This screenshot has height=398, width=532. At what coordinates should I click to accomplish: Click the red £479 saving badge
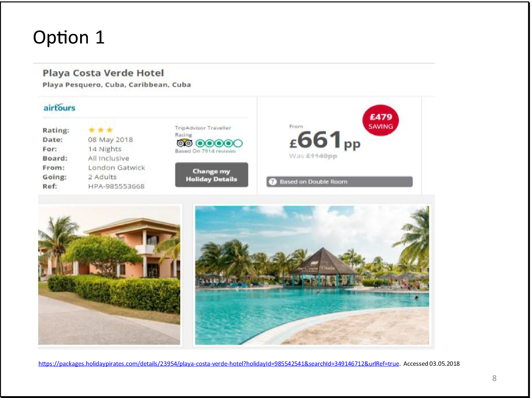380,120
